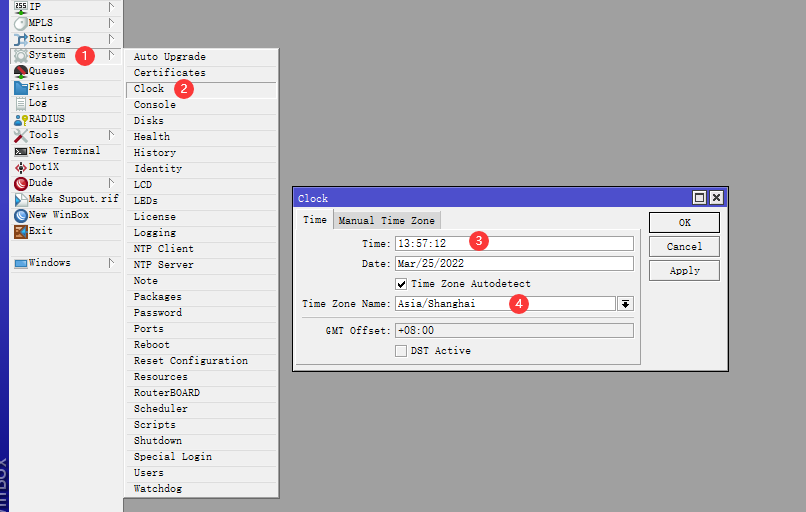
Task: Click the Routing sidebar icon
Action: [x=21, y=39]
